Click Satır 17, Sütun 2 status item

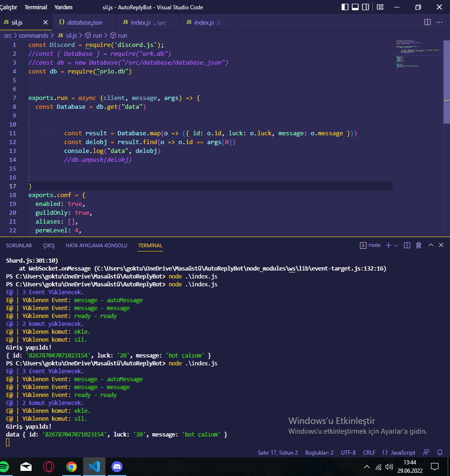(x=278, y=453)
